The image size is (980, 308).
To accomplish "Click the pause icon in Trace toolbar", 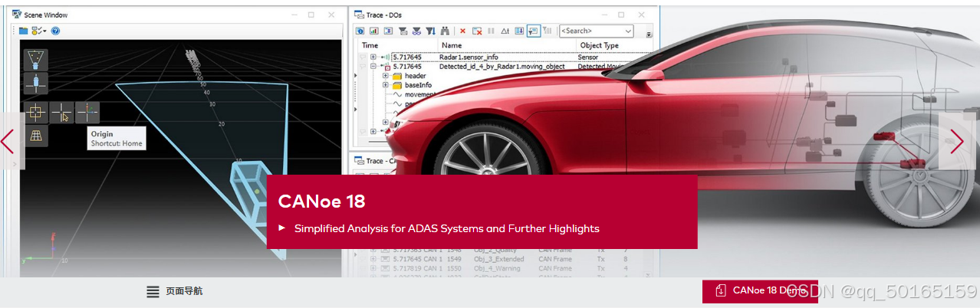I will pyautogui.click(x=491, y=31).
